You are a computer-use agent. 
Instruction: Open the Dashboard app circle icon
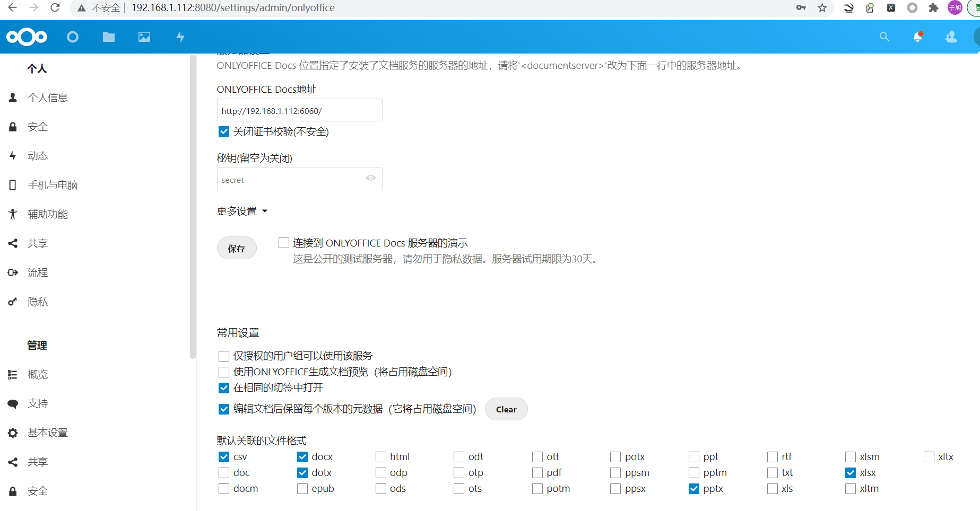73,37
